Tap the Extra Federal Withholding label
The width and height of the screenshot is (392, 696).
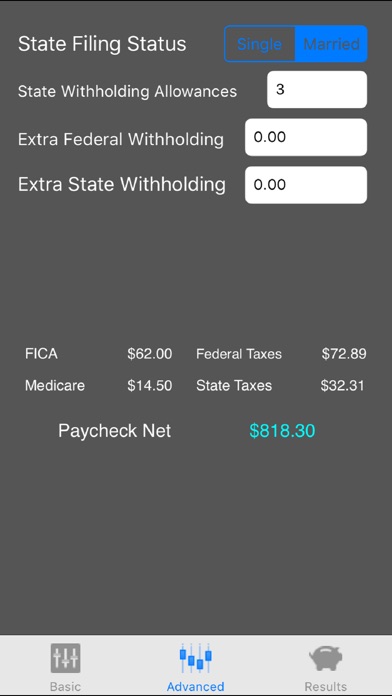click(x=121, y=139)
